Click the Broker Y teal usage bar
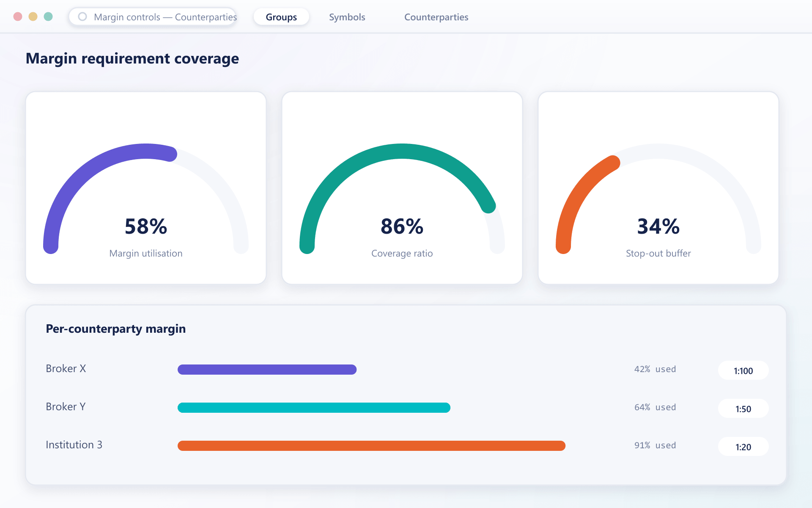Image resolution: width=812 pixels, height=508 pixels. point(314,408)
